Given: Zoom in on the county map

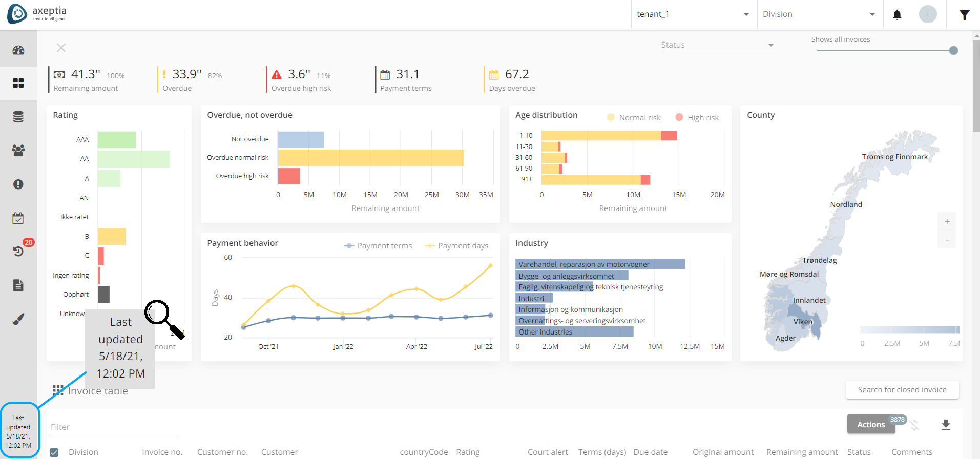Looking at the screenshot, I should click(947, 221).
